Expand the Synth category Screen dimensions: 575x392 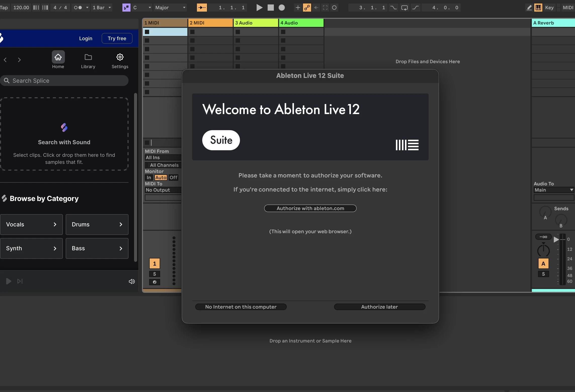pos(31,248)
